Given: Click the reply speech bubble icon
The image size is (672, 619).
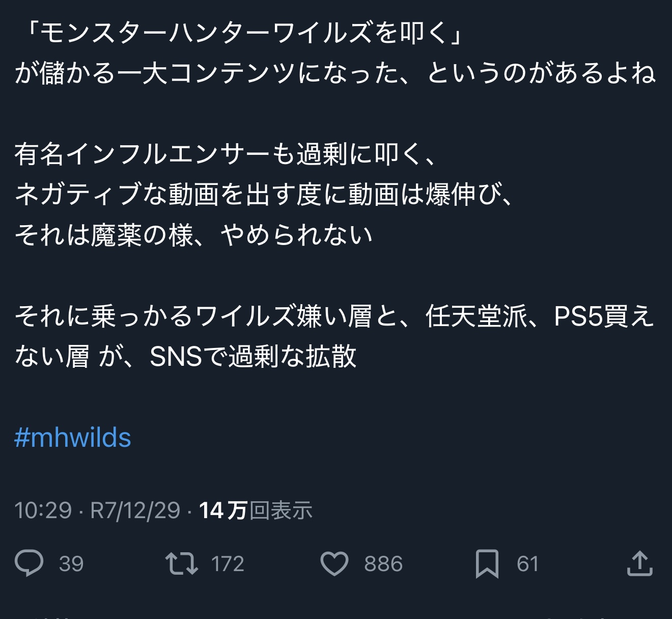Looking at the screenshot, I should (x=29, y=563).
